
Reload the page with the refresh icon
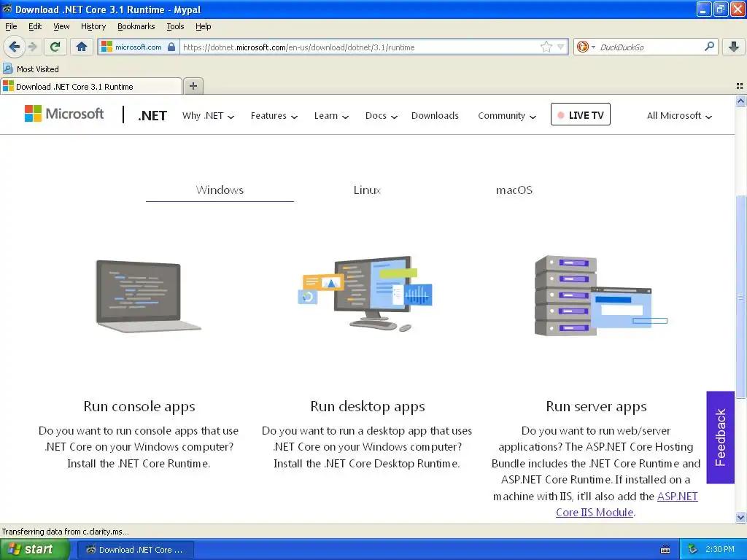tap(55, 47)
